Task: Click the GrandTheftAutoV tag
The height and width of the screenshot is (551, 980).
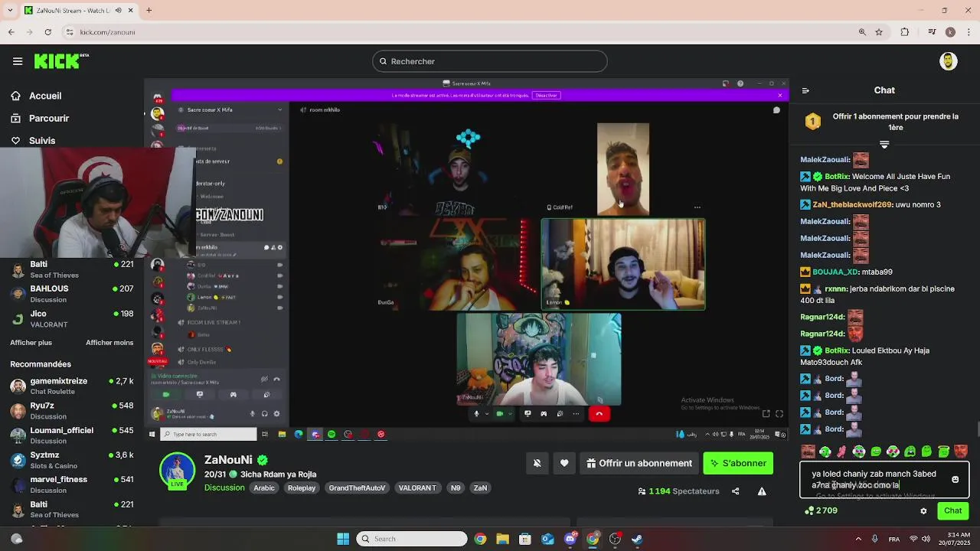Action: click(x=357, y=487)
